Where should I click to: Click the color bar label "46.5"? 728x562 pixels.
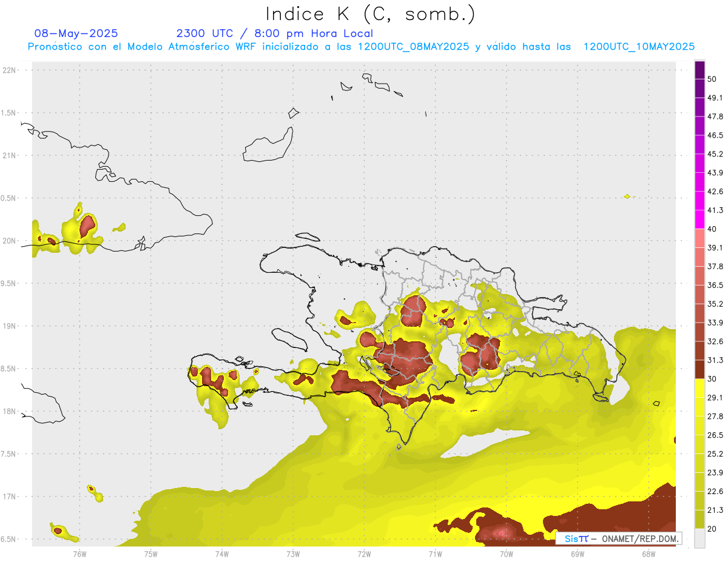[715, 135]
